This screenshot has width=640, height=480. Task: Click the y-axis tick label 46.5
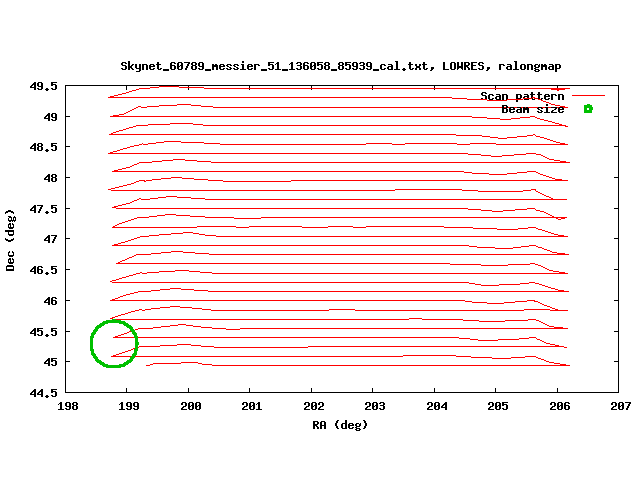[x=44, y=270]
